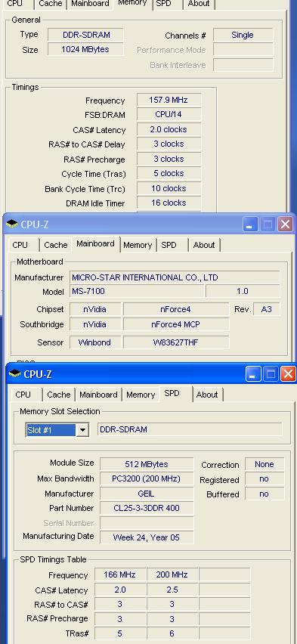Switch to Cache tab in the SPD window
The height and width of the screenshot is (644, 297).
coord(59,395)
